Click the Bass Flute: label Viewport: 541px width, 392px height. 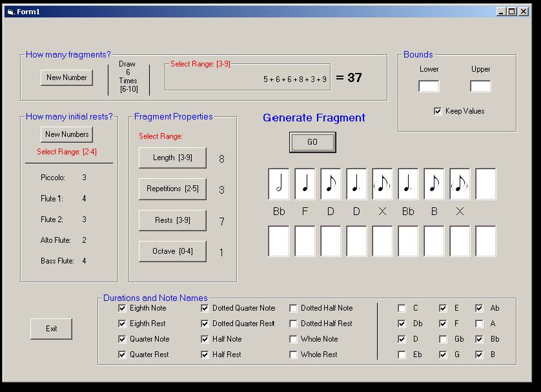[57, 261]
